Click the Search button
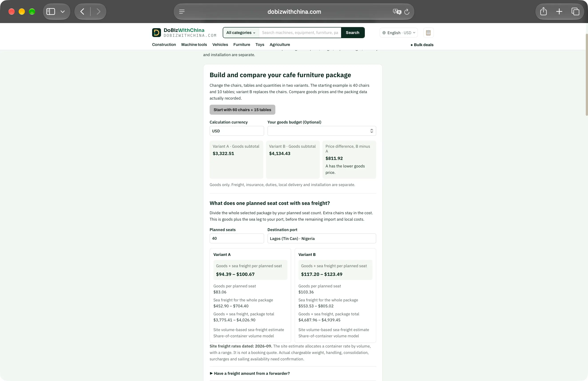The width and height of the screenshot is (588, 381). [353, 33]
